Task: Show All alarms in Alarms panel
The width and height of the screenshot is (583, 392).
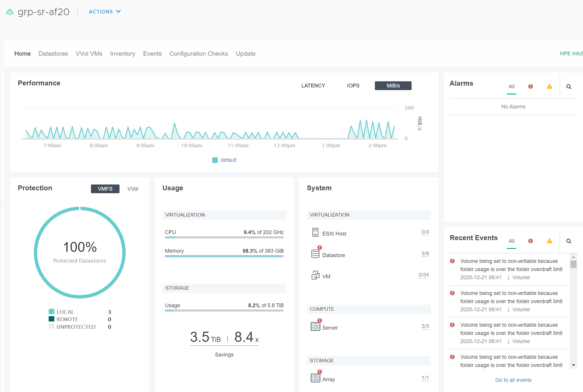Action: [512, 87]
